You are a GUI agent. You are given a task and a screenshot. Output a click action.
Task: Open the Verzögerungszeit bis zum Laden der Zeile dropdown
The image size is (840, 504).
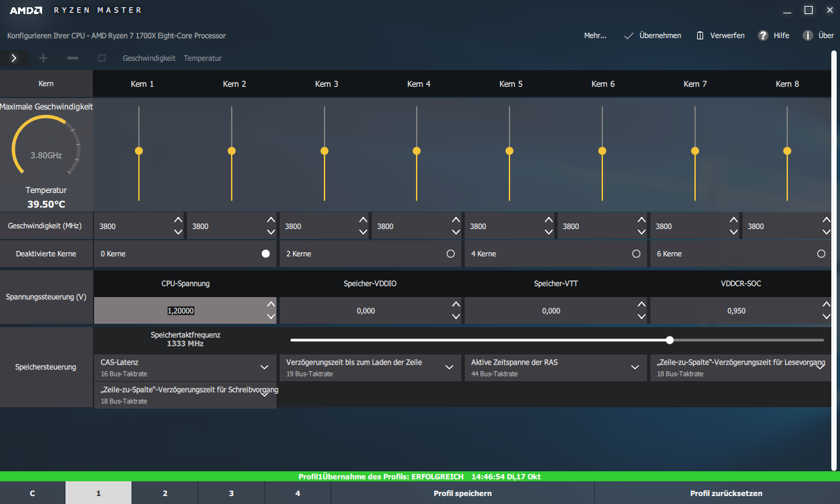click(371, 368)
